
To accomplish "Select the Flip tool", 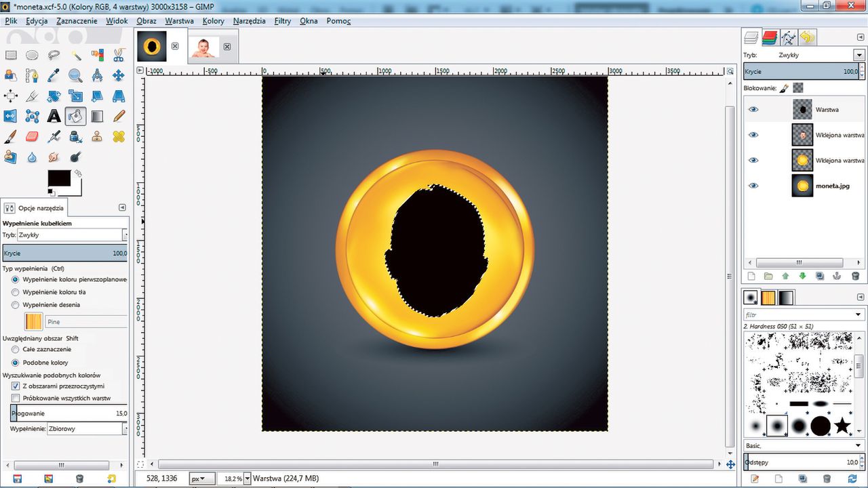I will [x=11, y=116].
